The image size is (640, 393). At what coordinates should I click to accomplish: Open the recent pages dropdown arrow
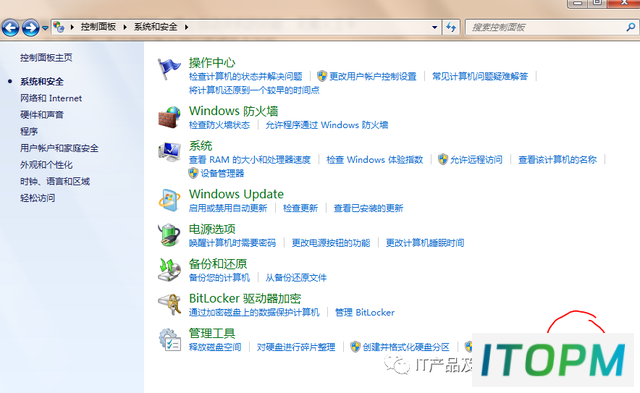[x=45, y=28]
